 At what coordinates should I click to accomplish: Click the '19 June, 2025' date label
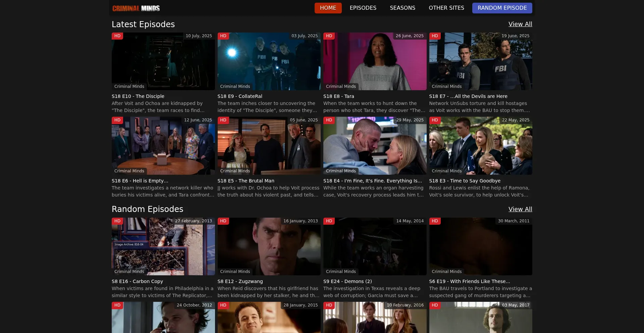click(x=516, y=36)
